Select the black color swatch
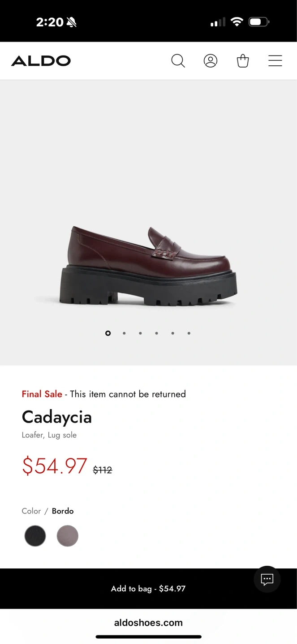This screenshot has width=297, height=644. [x=35, y=536]
